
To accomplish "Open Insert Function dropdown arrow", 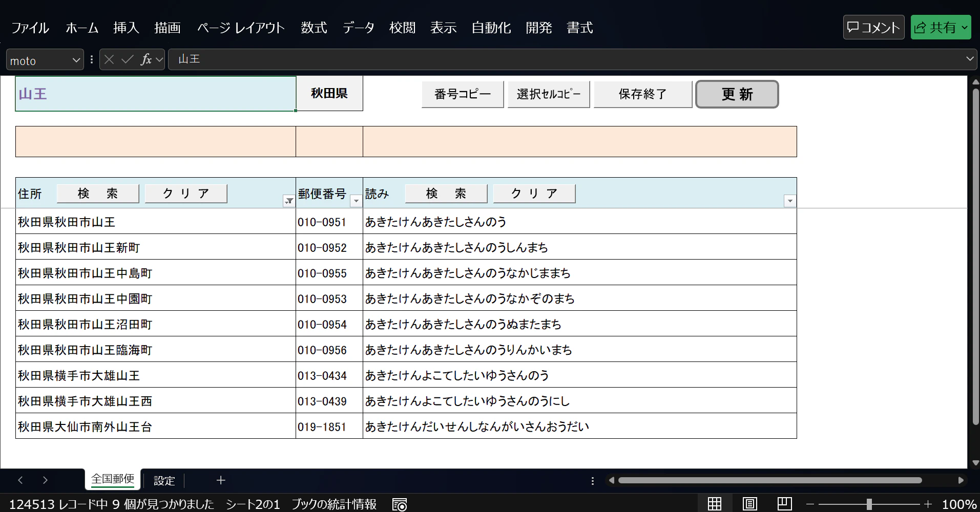I will point(159,60).
